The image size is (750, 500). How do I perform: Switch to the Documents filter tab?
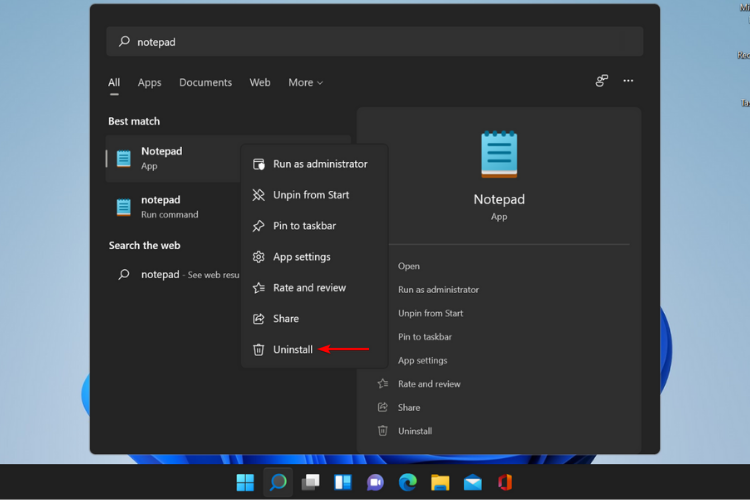[205, 83]
